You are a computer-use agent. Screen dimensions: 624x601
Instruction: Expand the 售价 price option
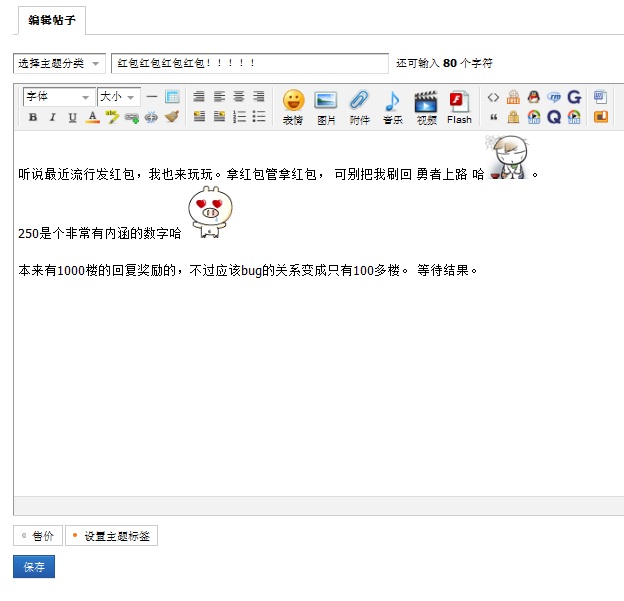coord(38,536)
